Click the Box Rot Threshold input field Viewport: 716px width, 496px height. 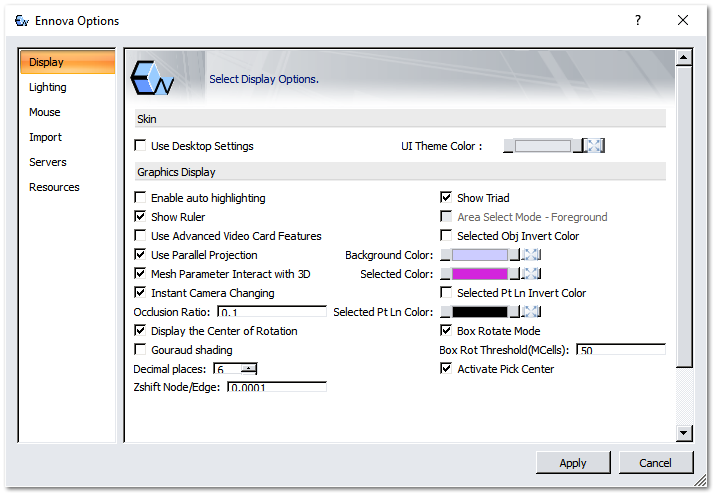pyautogui.click(x=621, y=350)
